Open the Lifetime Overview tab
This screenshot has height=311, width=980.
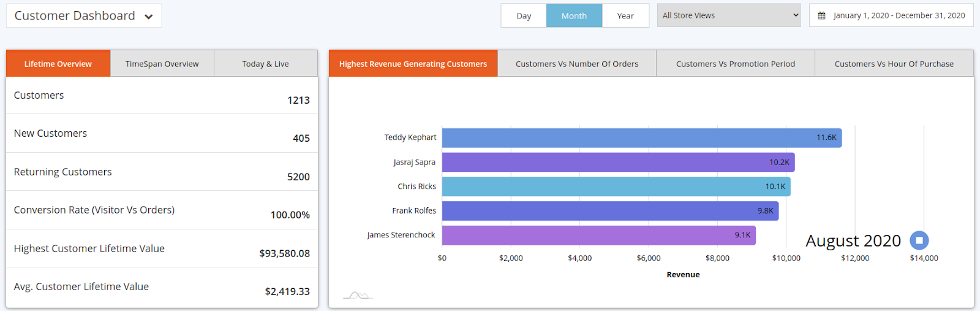click(58, 64)
